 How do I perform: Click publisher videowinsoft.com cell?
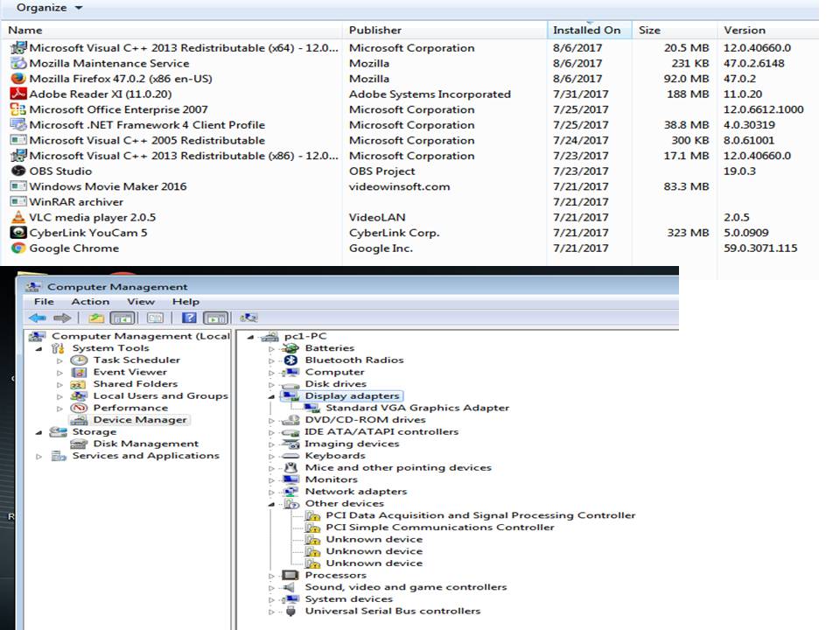click(x=399, y=186)
